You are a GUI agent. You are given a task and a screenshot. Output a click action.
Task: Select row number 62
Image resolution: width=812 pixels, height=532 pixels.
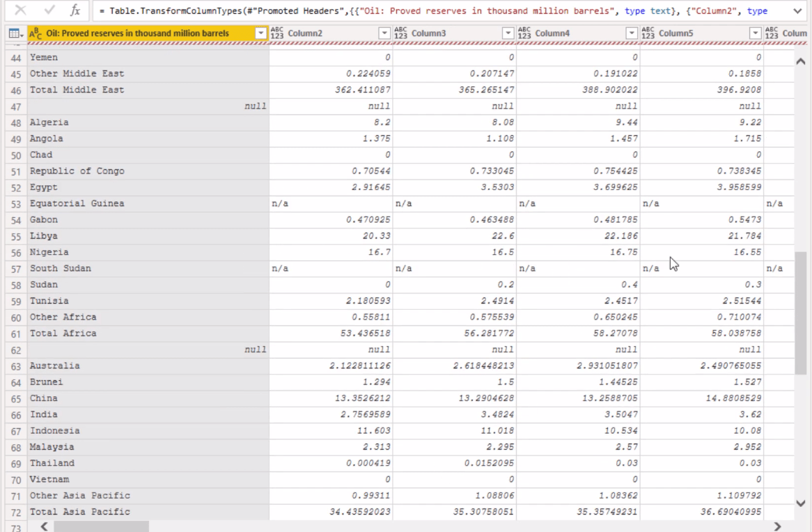point(16,350)
